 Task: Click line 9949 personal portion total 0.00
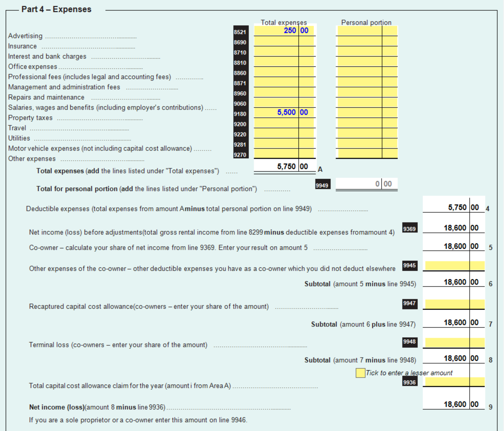[367, 184]
